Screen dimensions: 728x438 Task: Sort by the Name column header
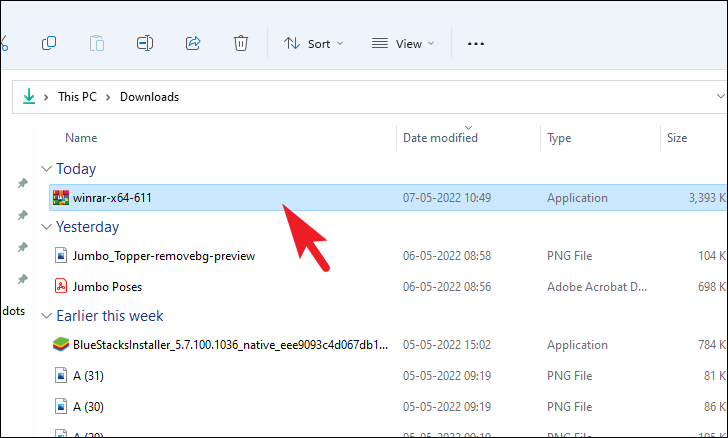[81, 137]
